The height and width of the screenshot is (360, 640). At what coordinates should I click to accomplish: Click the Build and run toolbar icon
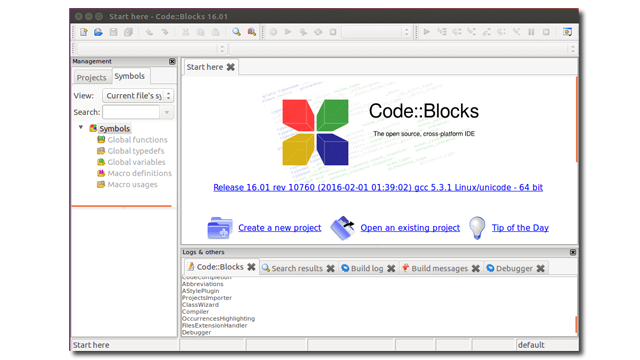pyautogui.click(x=303, y=32)
